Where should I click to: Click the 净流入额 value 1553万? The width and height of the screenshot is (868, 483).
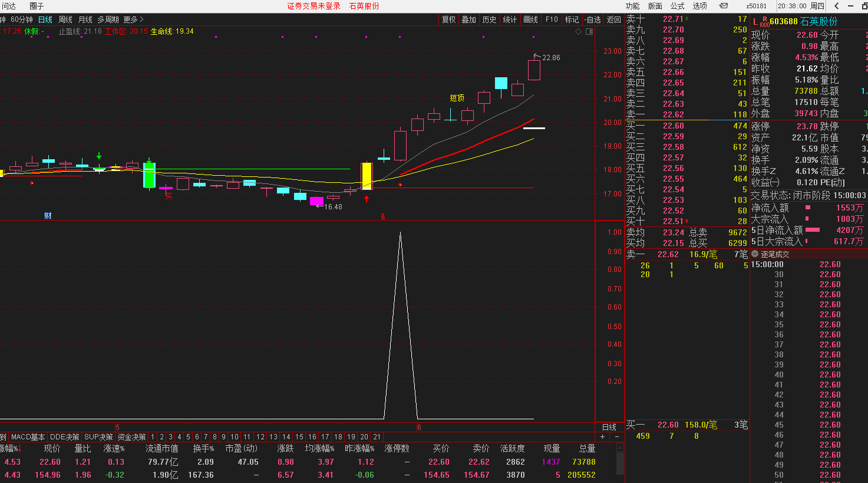point(849,208)
